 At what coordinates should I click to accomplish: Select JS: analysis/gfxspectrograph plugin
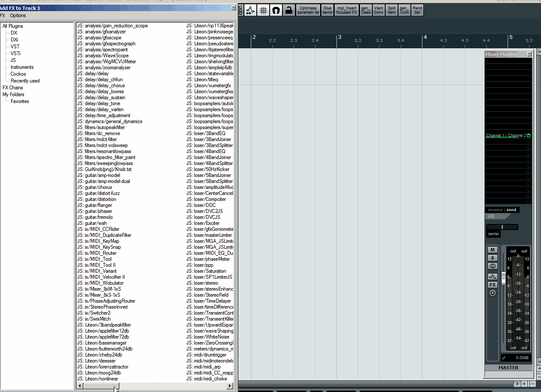click(x=107, y=44)
